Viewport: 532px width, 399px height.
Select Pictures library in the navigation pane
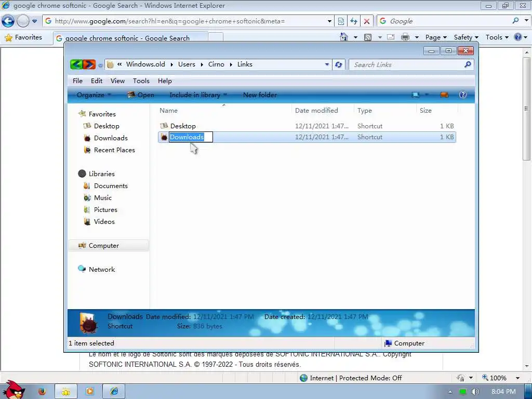pos(105,210)
